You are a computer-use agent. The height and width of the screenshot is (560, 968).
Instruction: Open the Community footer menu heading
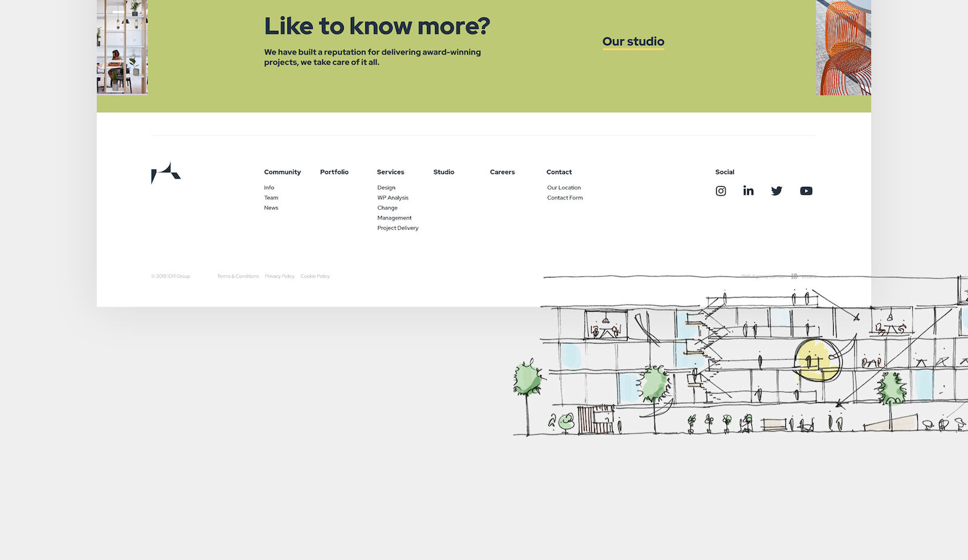[282, 172]
